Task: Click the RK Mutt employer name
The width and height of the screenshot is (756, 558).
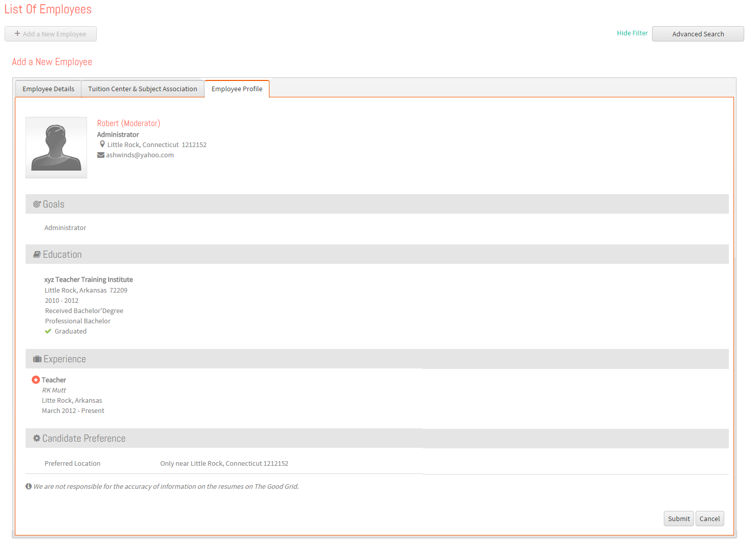Action: pyautogui.click(x=54, y=390)
